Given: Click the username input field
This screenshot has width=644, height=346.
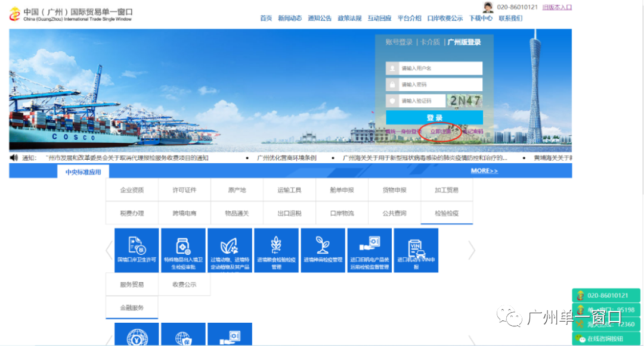Looking at the screenshot, I should 440,68.
